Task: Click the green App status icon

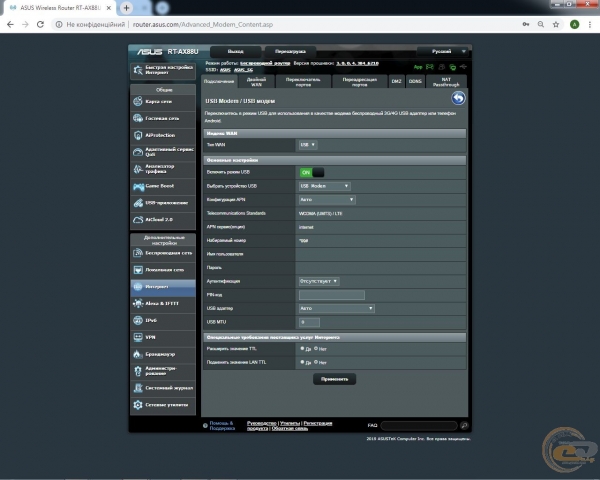Action: [x=418, y=67]
